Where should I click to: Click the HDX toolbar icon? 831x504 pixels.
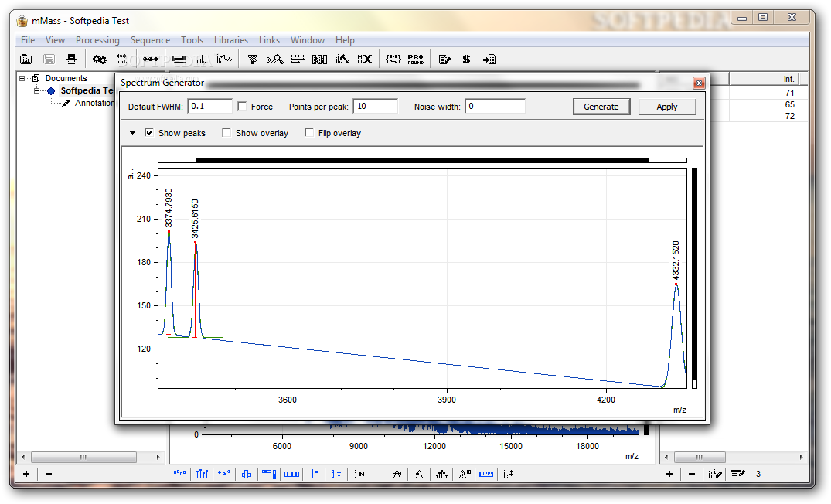click(x=365, y=60)
